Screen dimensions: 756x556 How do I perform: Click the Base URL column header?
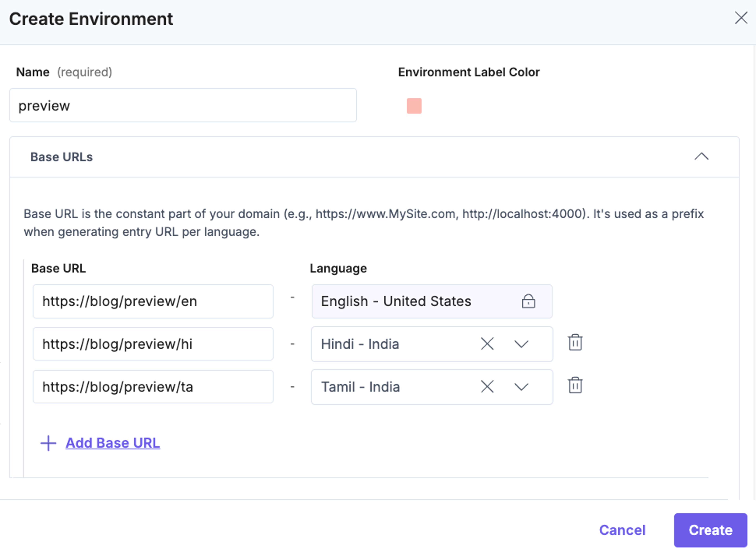[x=59, y=268]
